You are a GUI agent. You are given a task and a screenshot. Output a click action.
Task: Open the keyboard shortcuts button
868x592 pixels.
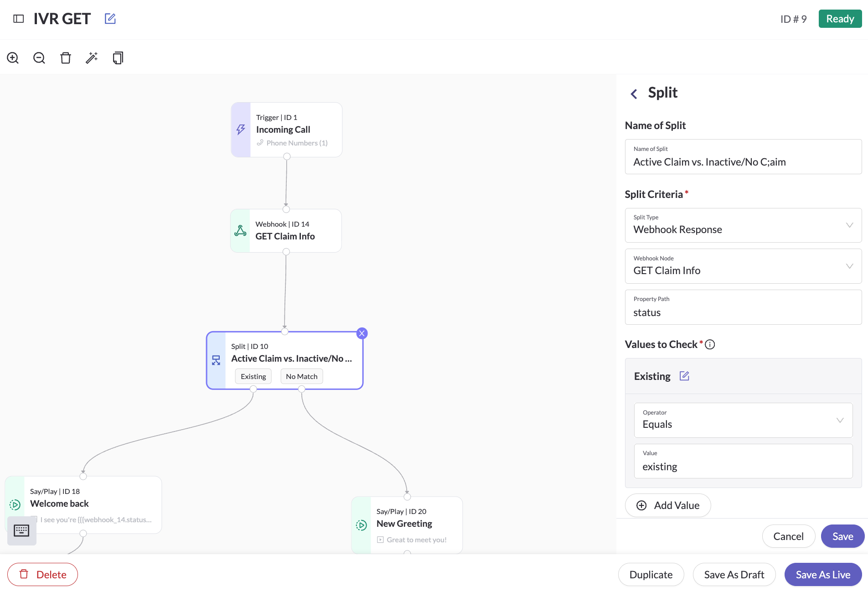coord(21,530)
